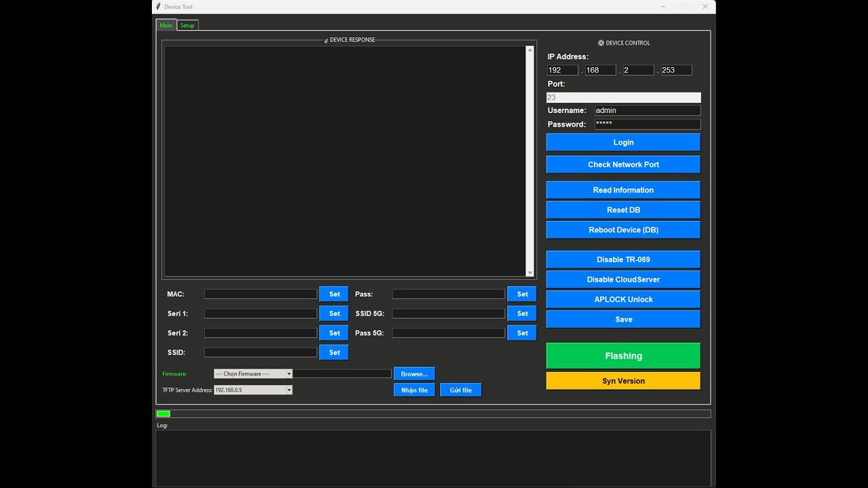Screen dimensions: 868x488
Task: Click the Port field showing 23
Action: [623, 98]
